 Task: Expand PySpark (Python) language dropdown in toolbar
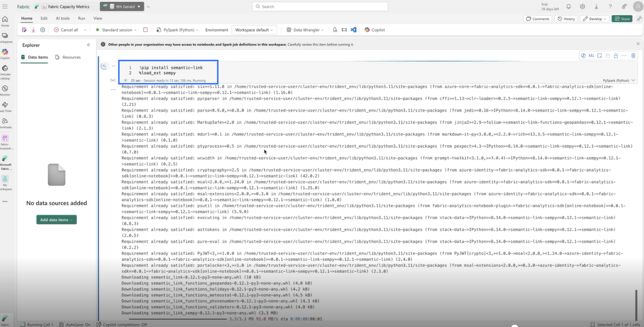pos(178,30)
